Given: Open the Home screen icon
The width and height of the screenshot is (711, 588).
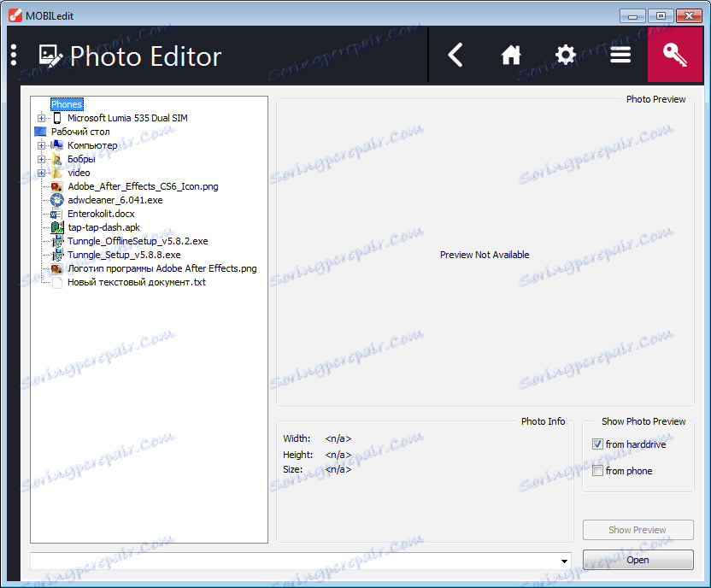Looking at the screenshot, I should [510, 56].
